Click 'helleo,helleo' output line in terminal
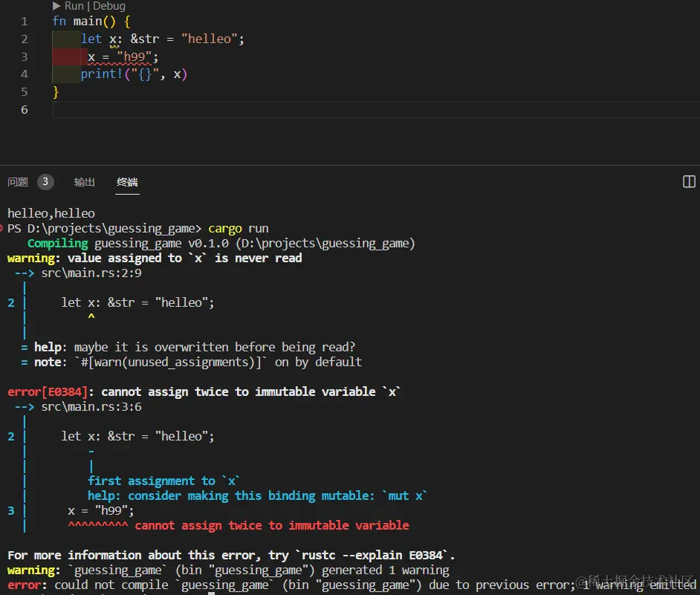Screen dimensions: 700x595 coord(51,213)
